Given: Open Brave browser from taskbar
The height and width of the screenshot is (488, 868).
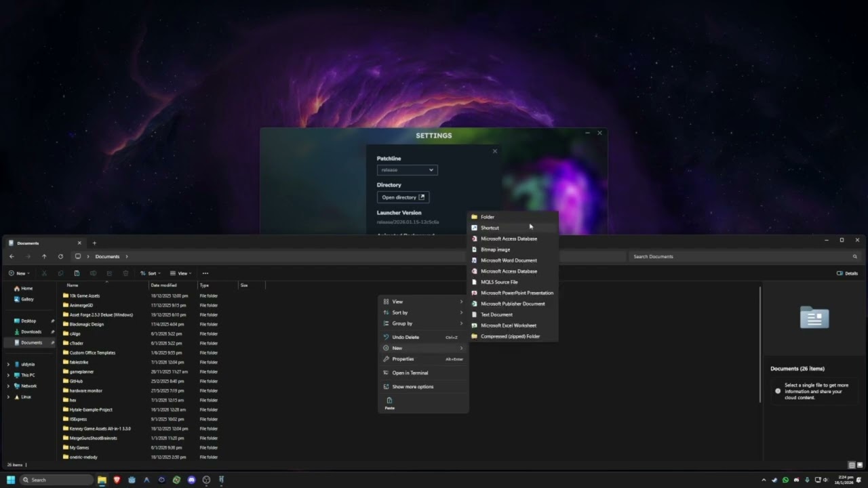Looking at the screenshot, I should [117, 480].
